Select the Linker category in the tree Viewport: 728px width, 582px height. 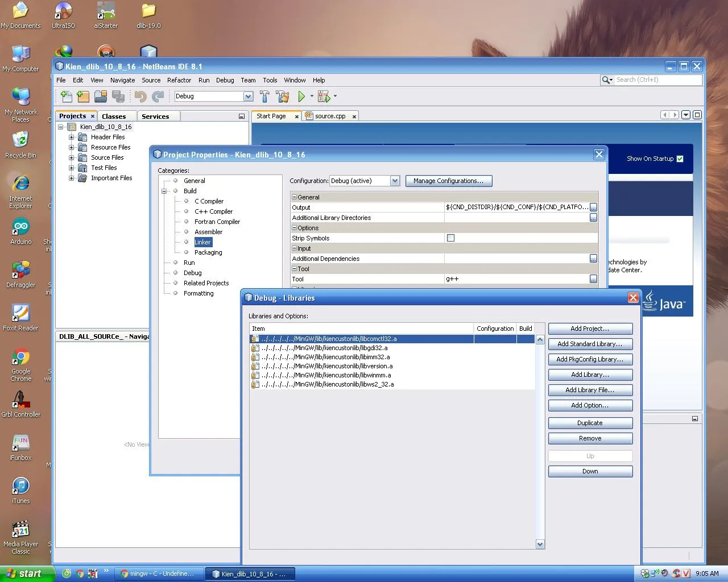[x=202, y=242]
